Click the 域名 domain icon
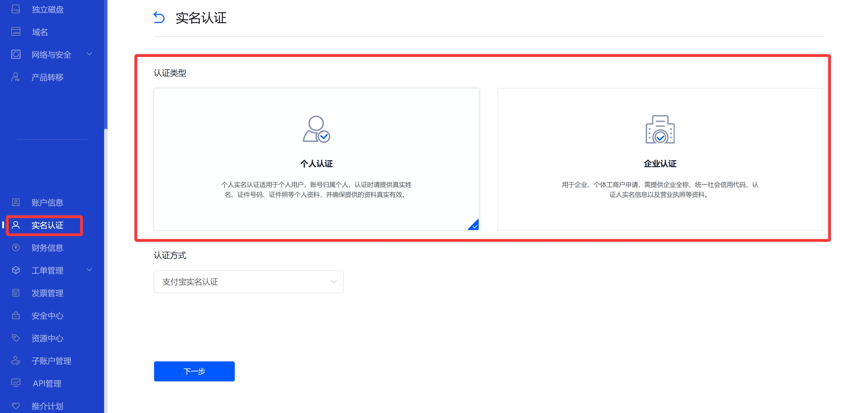The width and height of the screenshot is (868, 413). [16, 32]
